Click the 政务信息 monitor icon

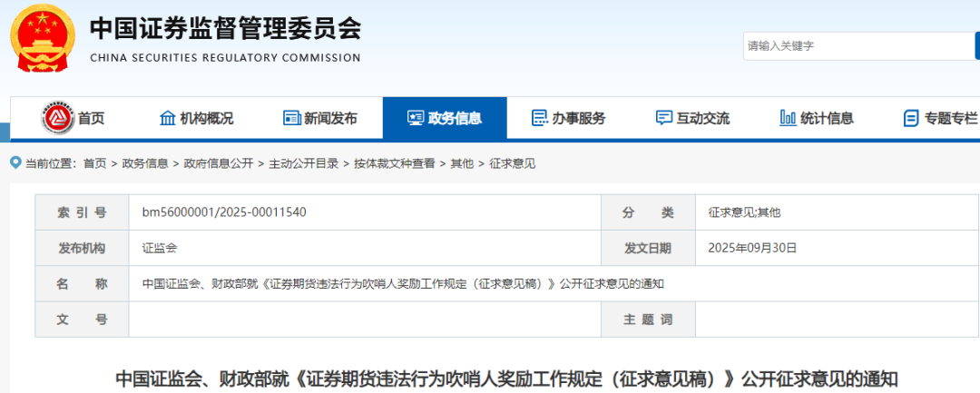(x=416, y=117)
